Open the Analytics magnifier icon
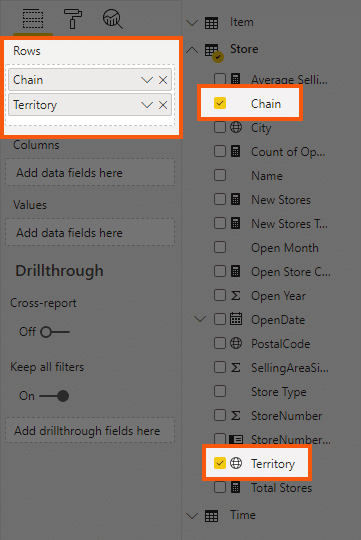The width and height of the screenshot is (361, 540). point(113,19)
